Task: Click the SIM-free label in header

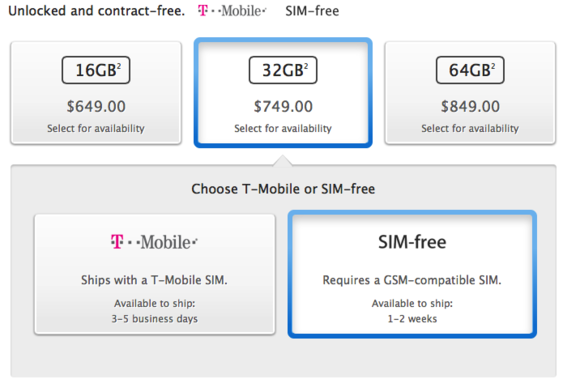Action: [312, 11]
